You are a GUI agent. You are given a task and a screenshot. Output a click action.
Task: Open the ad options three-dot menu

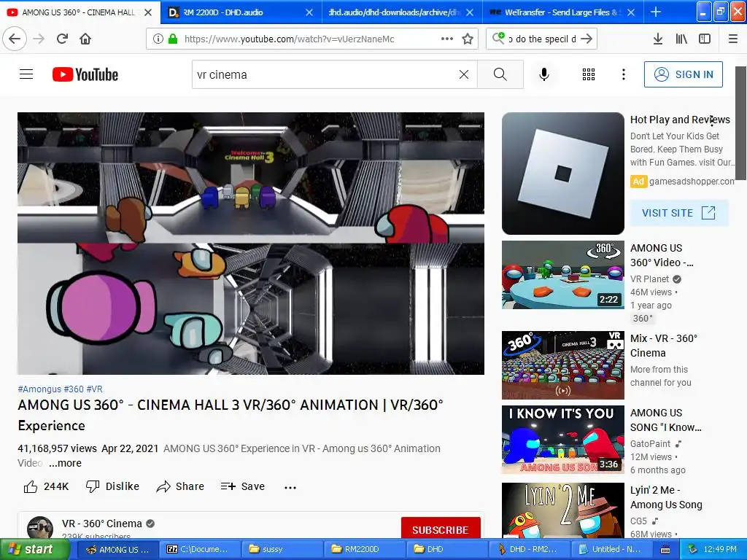(x=712, y=120)
